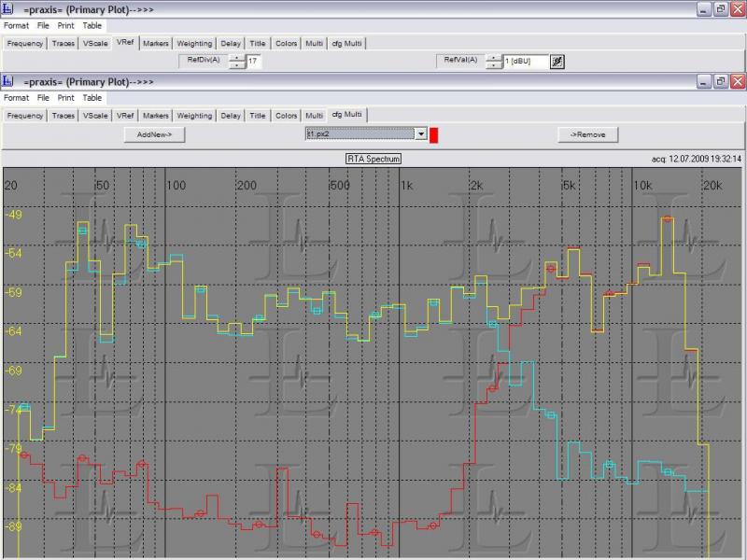Click the lower praxis window title icon
This screenshot has height=560, width=747.
coord(7,81)
